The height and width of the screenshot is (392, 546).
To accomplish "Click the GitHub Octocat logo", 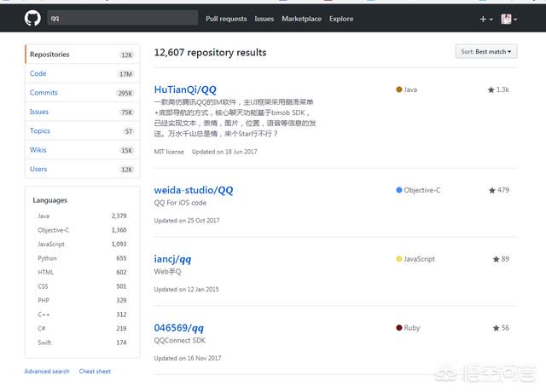I will click(32, 18).
